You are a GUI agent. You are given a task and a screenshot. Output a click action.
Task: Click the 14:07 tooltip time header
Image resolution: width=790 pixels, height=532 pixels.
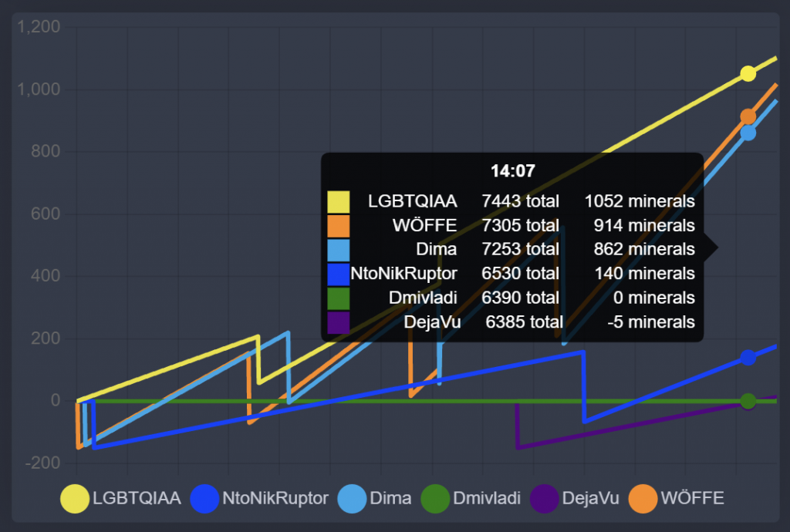point(512,171)
